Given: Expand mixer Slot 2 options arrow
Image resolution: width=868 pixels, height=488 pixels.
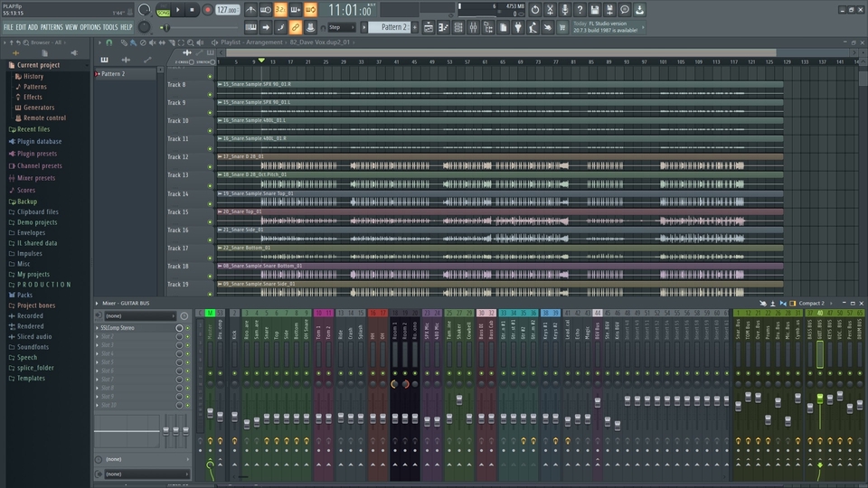Looking at the screenshot, I should click(x=98, y=336).
